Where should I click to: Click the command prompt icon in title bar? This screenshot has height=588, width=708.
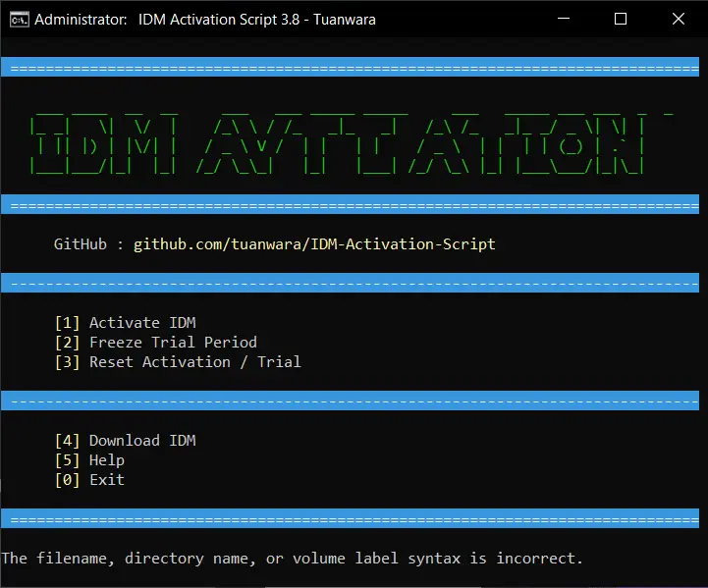click(20, 20)
